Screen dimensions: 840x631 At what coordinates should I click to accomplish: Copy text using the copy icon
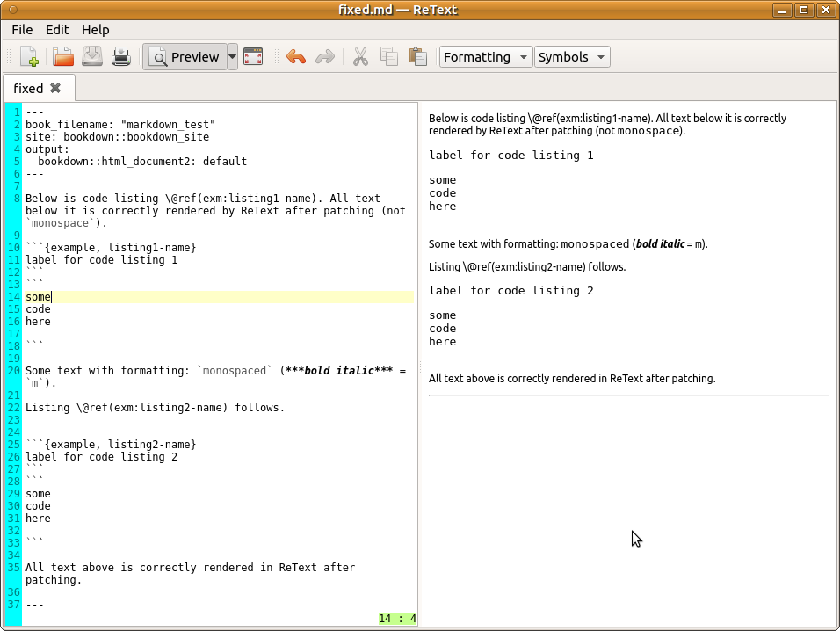(389, 56)
